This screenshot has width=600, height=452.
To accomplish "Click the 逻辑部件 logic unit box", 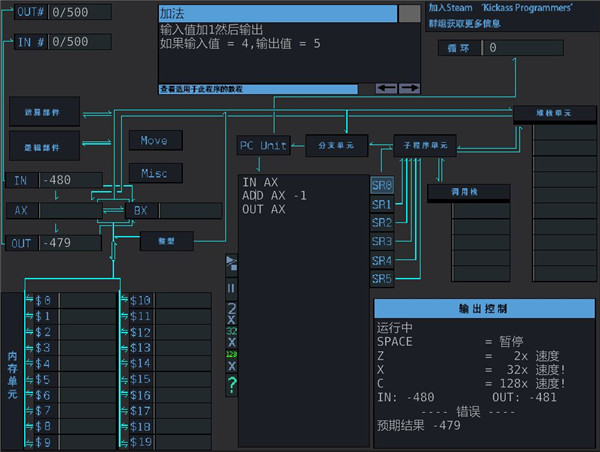I will coord(44,147).
